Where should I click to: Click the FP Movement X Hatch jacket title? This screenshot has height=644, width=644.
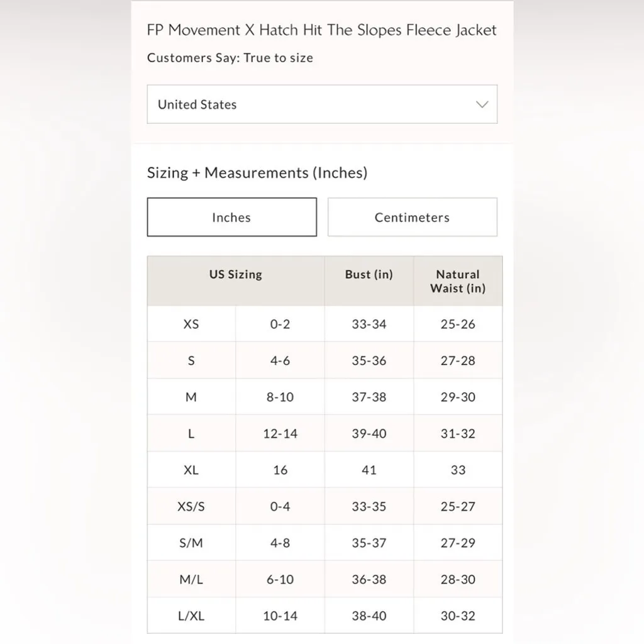321,30
